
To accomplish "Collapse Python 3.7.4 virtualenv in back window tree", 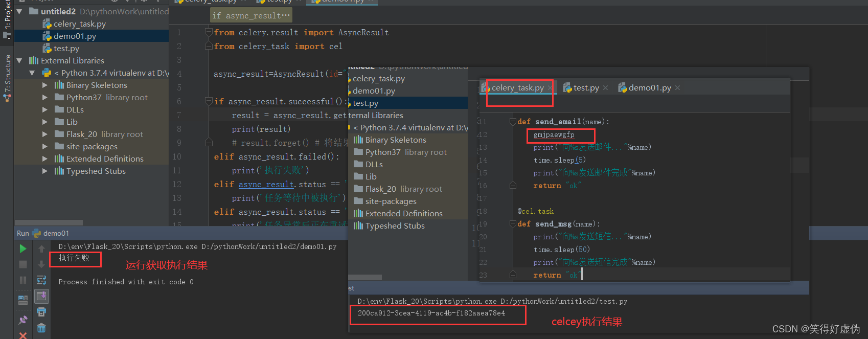I will pyautogui.click(x=32, y=73).
